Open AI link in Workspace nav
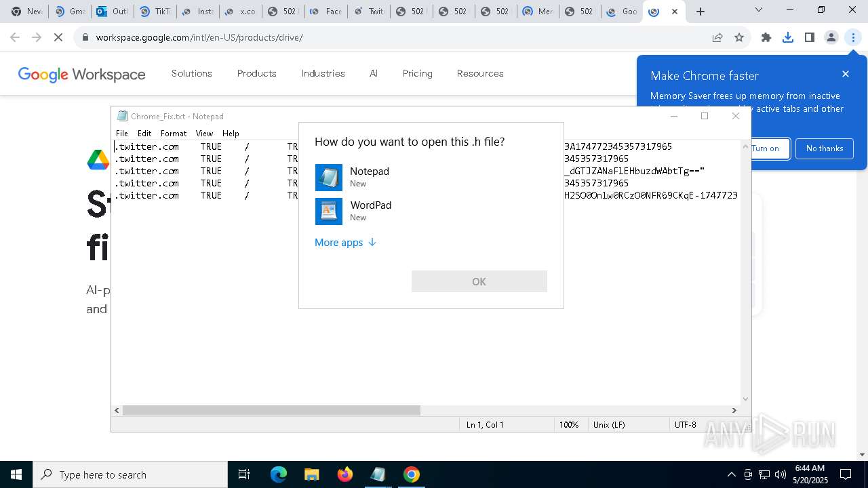The width and height of the screenshot is (868, 488). coord(374,73)
